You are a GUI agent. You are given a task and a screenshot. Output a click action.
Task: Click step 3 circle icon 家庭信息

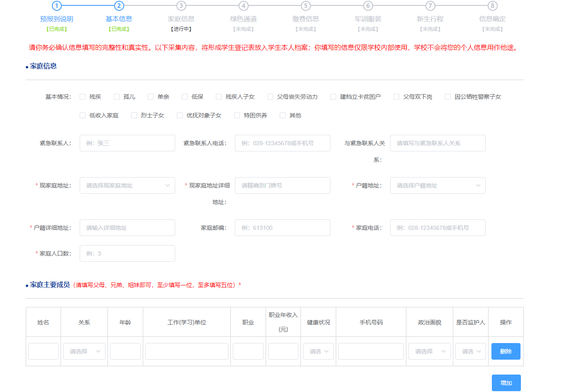[181, 6]
